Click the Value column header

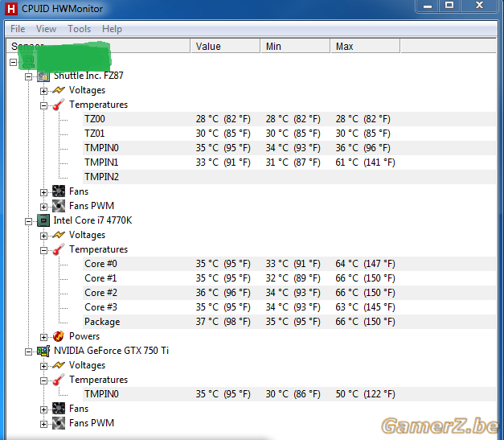pyautogui.click(x=225, y=47)
